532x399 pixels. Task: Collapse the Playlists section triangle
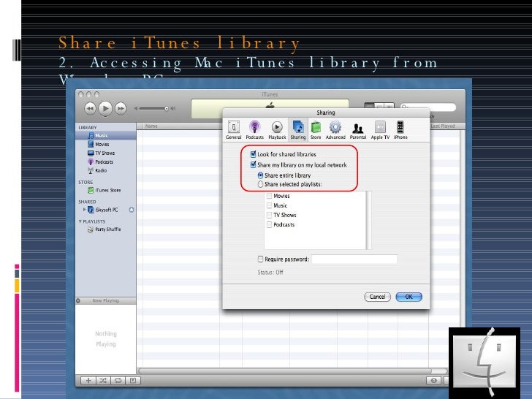(80, 221)
